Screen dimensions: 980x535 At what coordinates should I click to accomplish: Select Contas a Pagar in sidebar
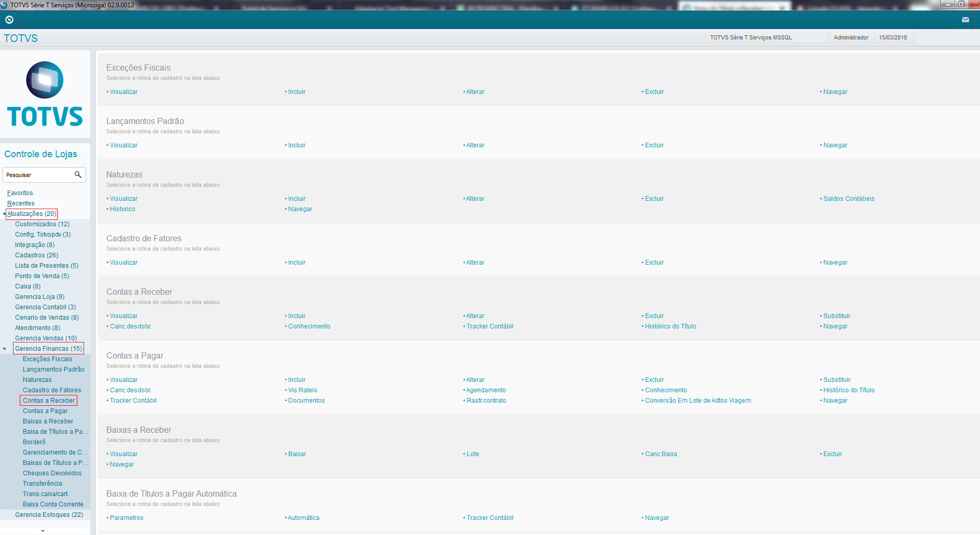pos(45,411)
